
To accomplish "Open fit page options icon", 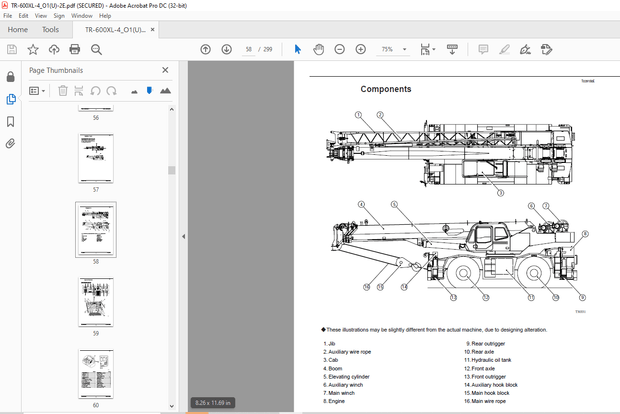I will point(427,49).
